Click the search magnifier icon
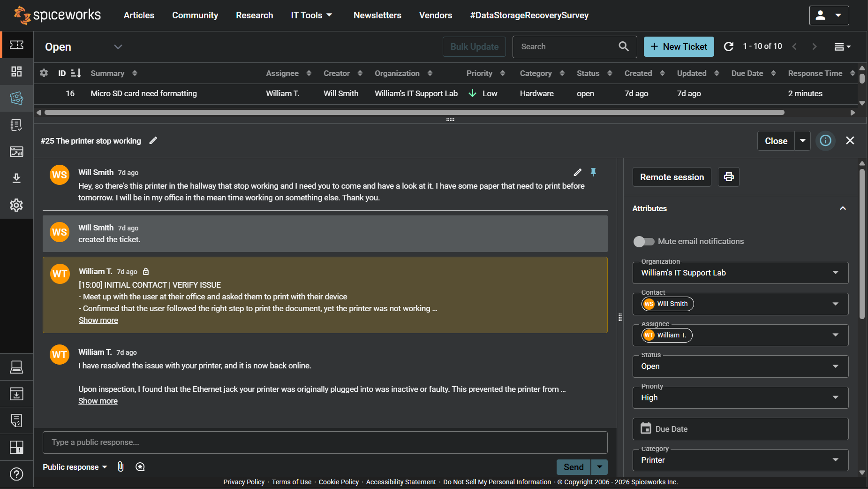 pyautogui.click(x=623, y=46)
